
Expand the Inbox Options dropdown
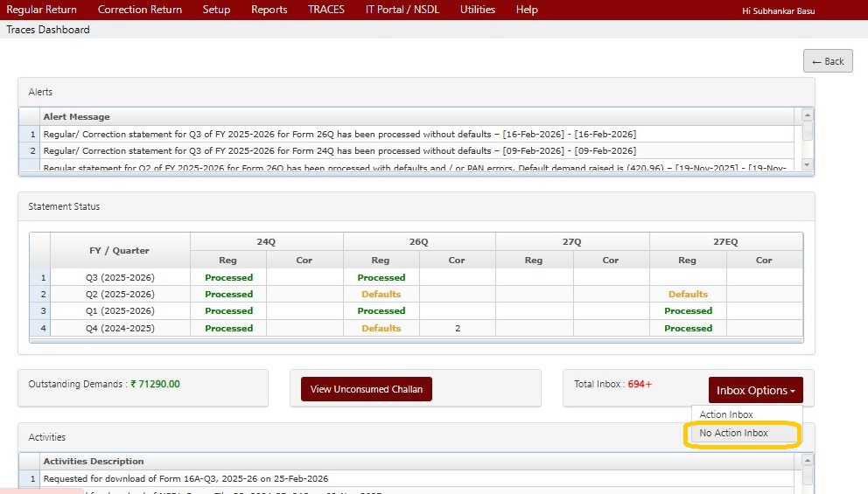[x=755, y=390]
